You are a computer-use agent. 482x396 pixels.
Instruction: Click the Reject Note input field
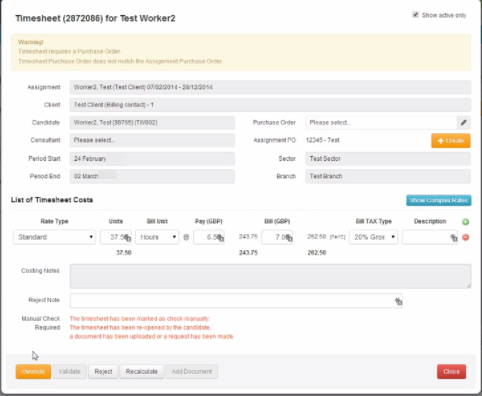236,300
